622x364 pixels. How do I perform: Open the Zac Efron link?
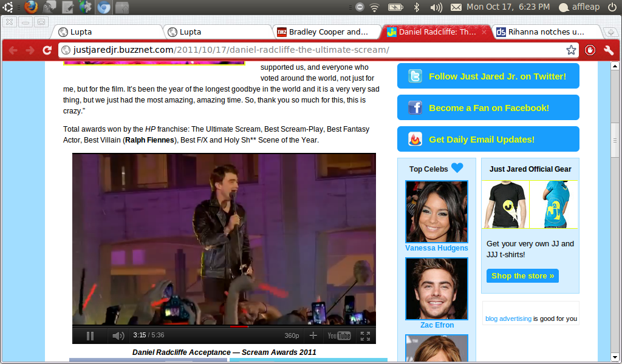437,325
